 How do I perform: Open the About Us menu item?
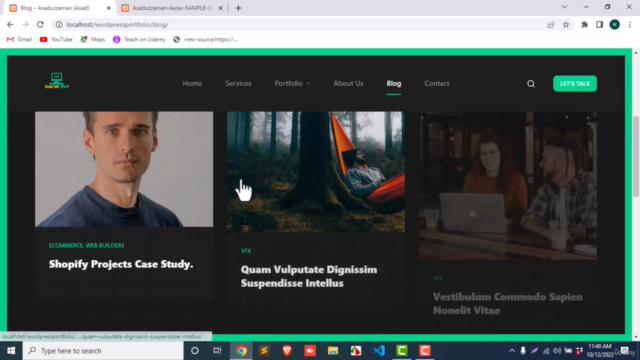click(348, 83)
